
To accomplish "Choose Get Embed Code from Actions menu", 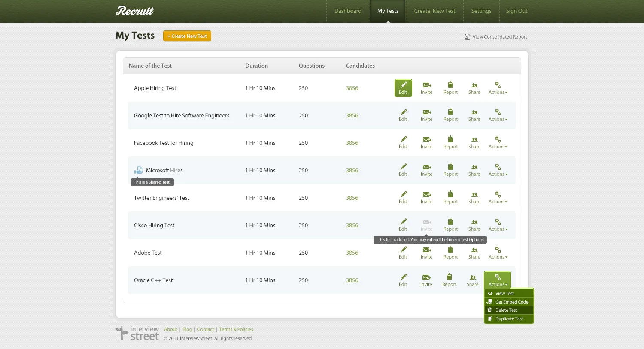I will point(509,302).
